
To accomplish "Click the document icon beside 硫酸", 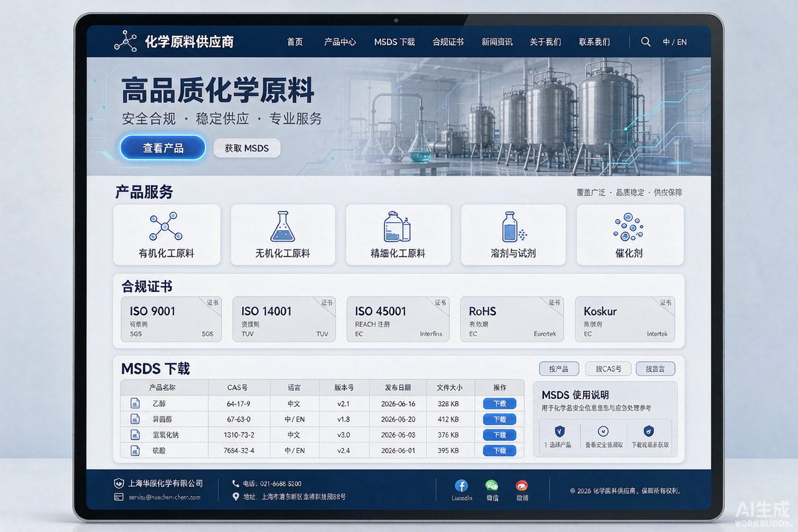I will click(135, 450).
